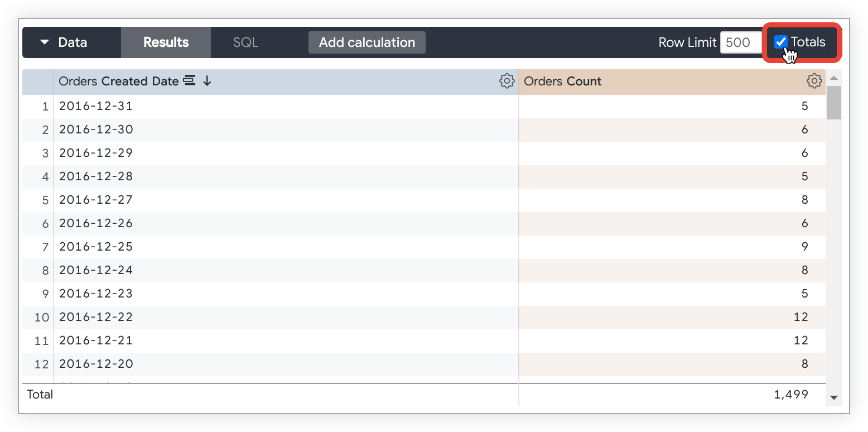Image resolution: width=868 pixels, height=432 pixels.
Task: Click the vertical scrollbar thumb
Action: click(x=834, y=102)
